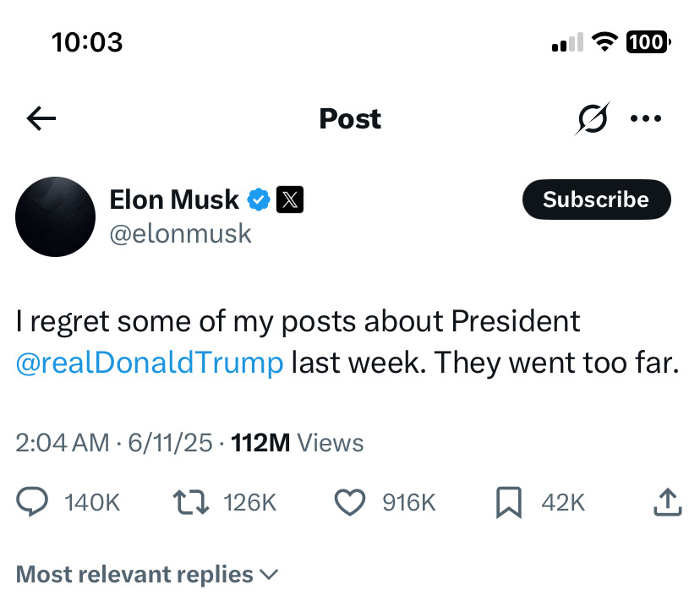Subscribe to Elon Musk
This screenshot has width=700, height=612.
[596, 199]
